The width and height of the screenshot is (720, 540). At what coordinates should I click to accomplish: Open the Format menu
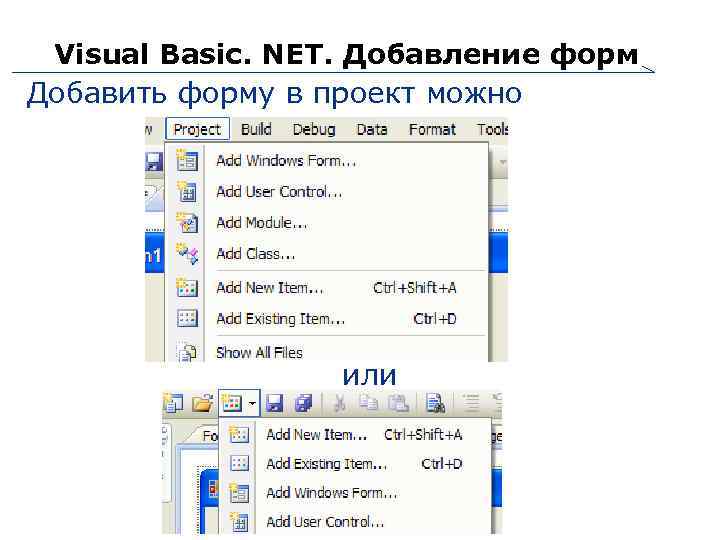(432, 129)
